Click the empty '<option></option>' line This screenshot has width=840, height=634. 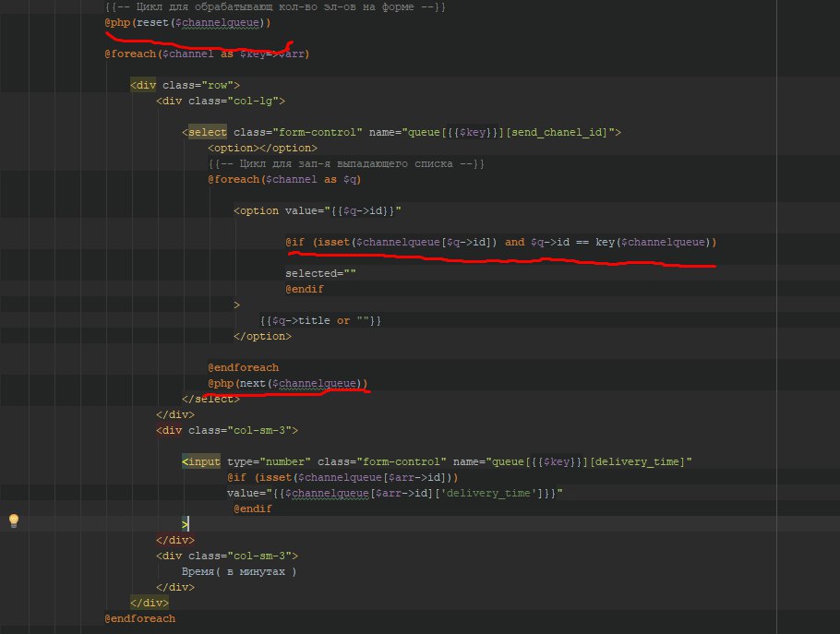[x=262, y=148]
